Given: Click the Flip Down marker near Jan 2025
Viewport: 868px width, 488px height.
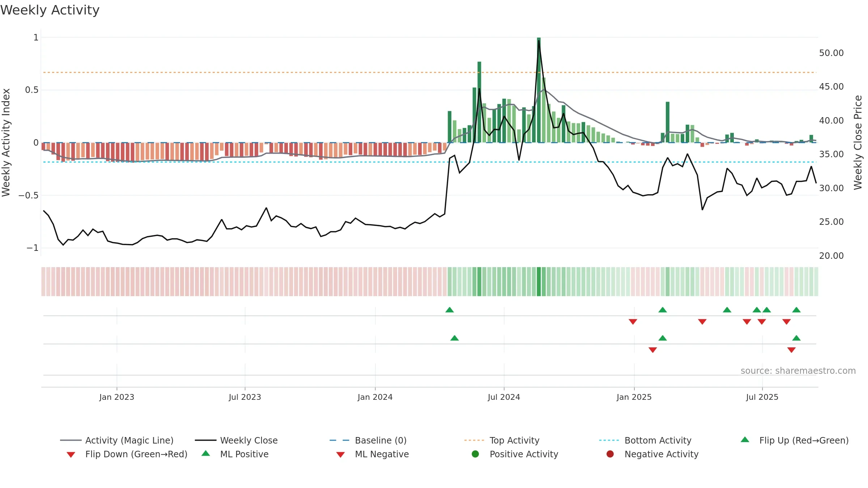Looking at the screenshot, I should 633,322.
